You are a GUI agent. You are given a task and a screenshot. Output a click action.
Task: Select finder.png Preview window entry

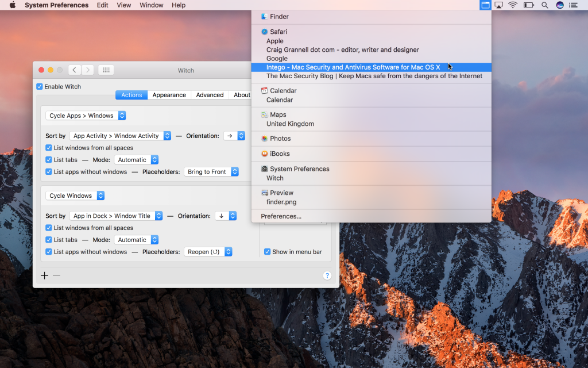pyautogui.click(x=372, y=202)
